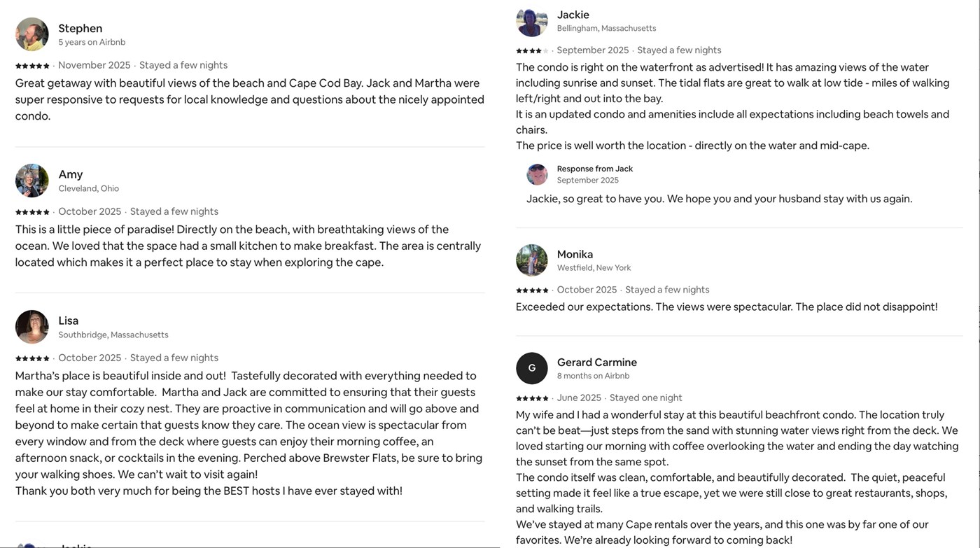
Task: Click Lisa's profile picture
Action: (32, 327)
